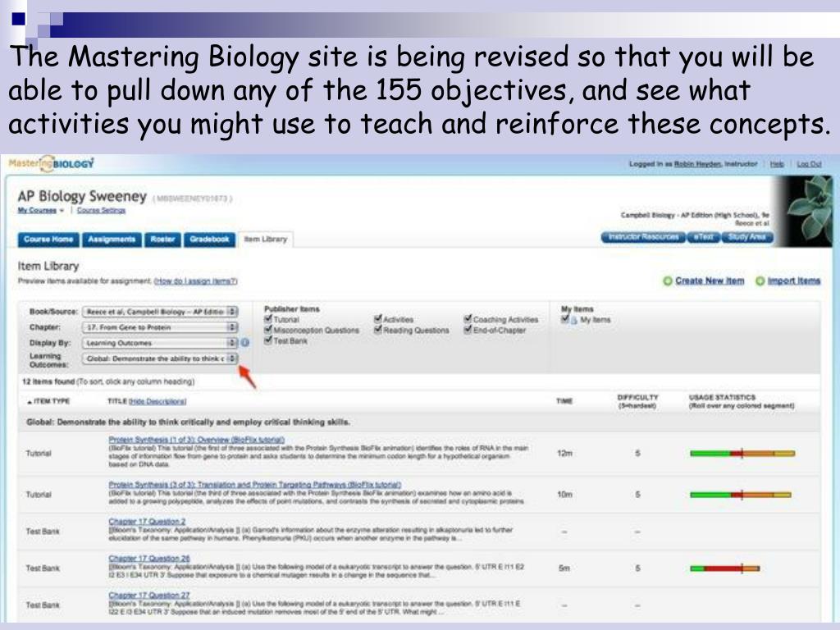
Task: Click the Import Items link
Action: (793, 281)
